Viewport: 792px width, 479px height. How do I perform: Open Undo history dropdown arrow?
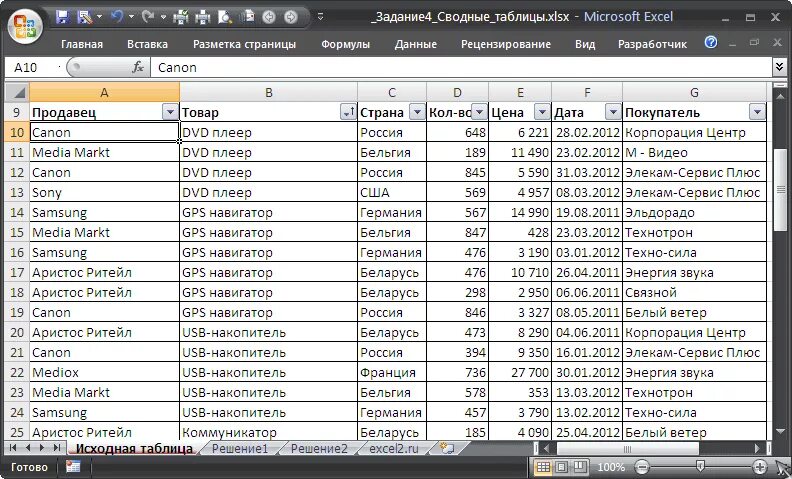point(131,17)
